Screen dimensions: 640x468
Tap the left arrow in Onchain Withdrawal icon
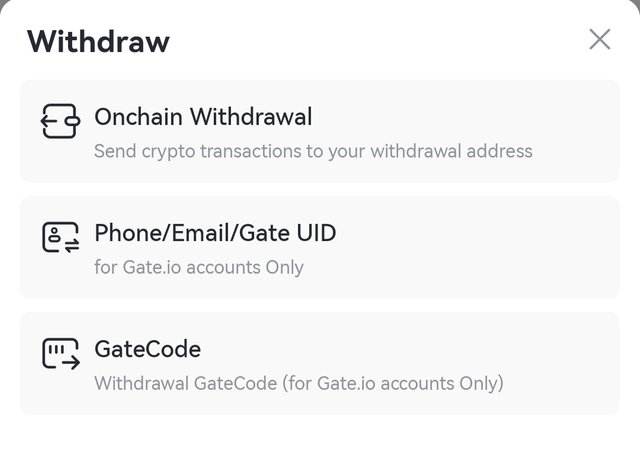click(49, 121)
